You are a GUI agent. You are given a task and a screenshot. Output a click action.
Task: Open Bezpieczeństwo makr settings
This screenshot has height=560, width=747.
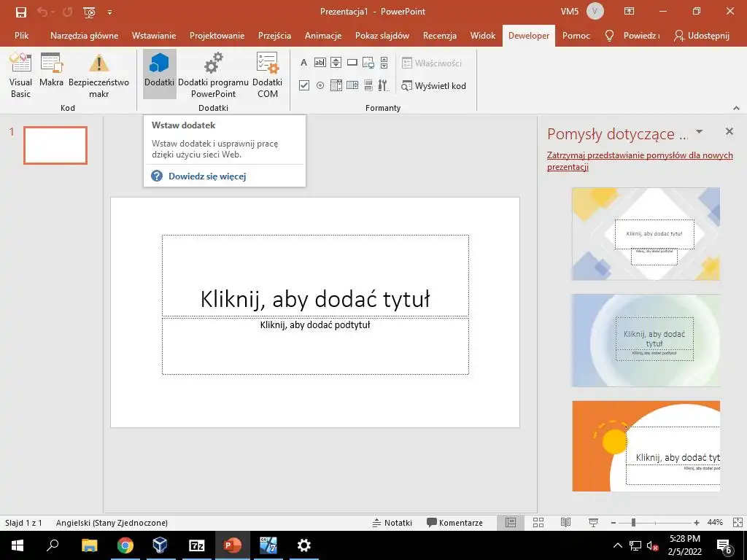pos(98,74)
